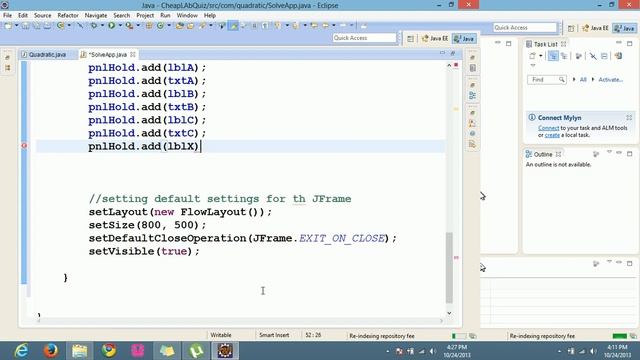Viewport: 640px width, 360px height.
Task: Dismiss the Connect Mylyn notification
Action: tap(629, 118)
